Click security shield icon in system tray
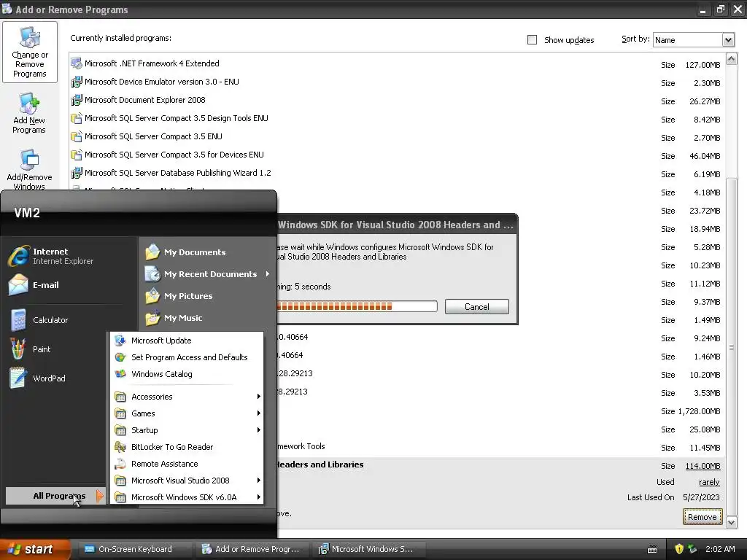The height and width of the screenshot is (560, 747). pos(679,549)
